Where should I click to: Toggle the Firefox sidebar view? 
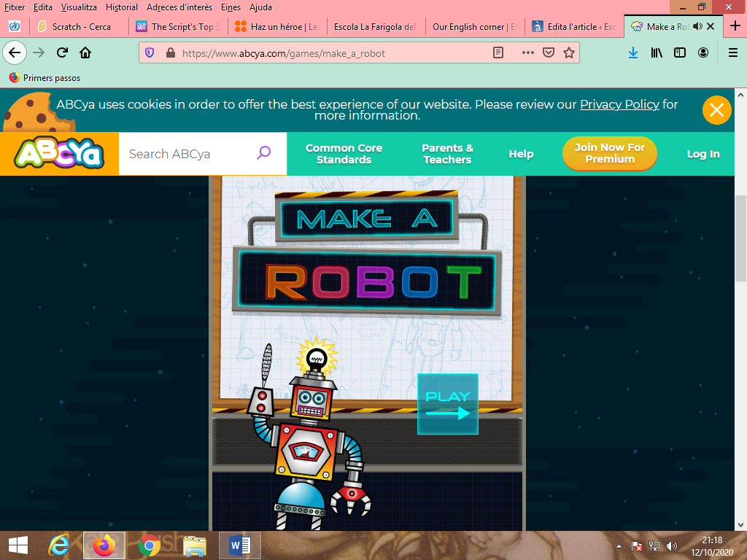(679, 52)
